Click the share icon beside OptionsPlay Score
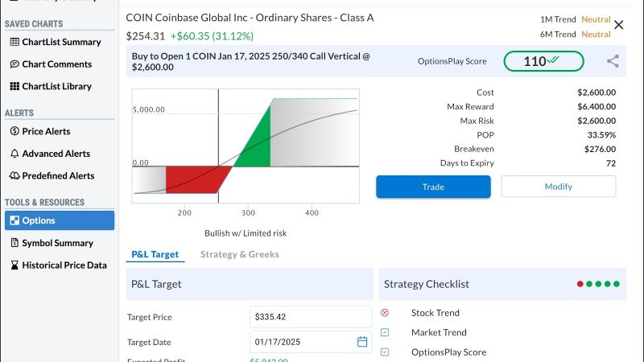 point(613,61)
